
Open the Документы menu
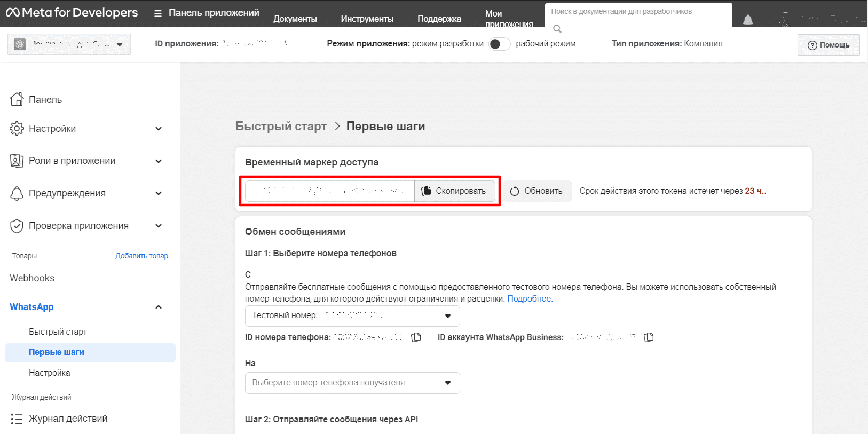295,19
